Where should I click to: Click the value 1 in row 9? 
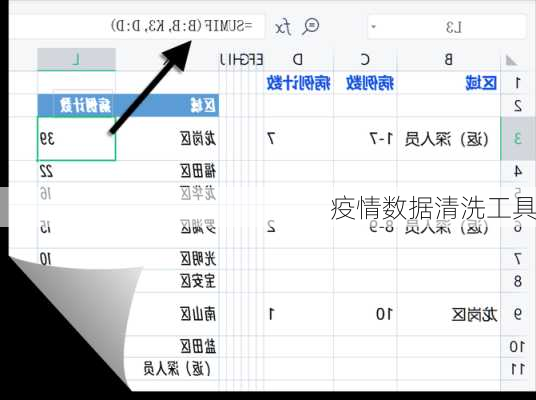tap(298, 314)
